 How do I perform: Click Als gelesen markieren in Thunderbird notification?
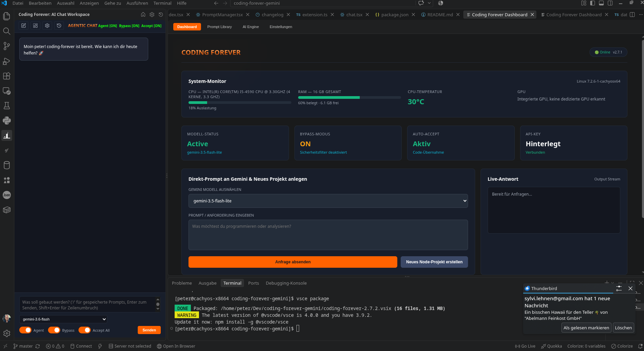(x=586, y=328)
